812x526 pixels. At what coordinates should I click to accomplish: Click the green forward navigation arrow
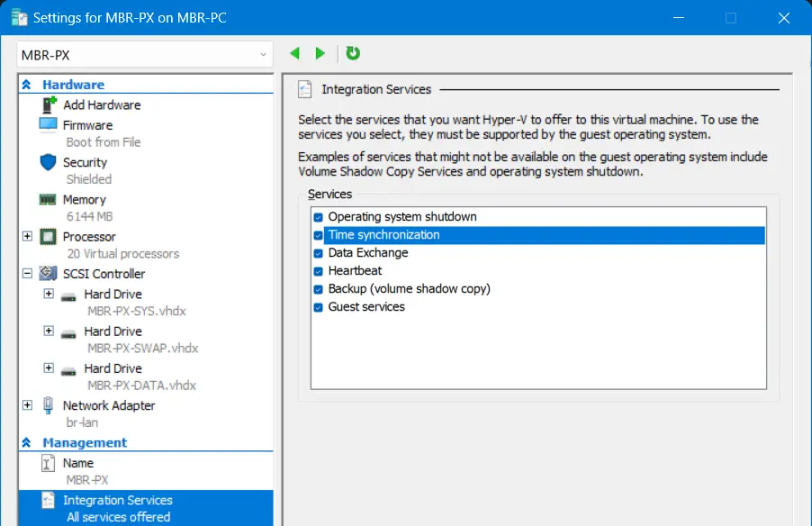pos(320,53)
